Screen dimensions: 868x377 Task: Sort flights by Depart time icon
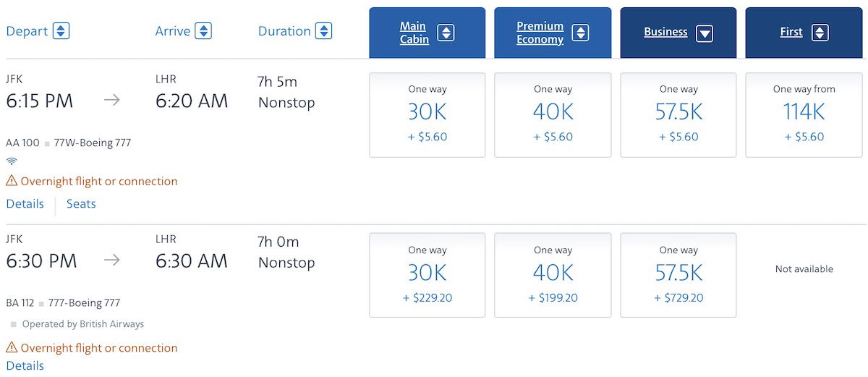click(61, 31)
